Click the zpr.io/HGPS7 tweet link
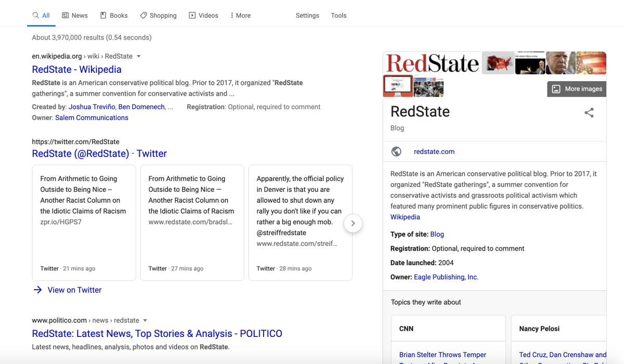 pyautogui.click(x=61, y=222)
